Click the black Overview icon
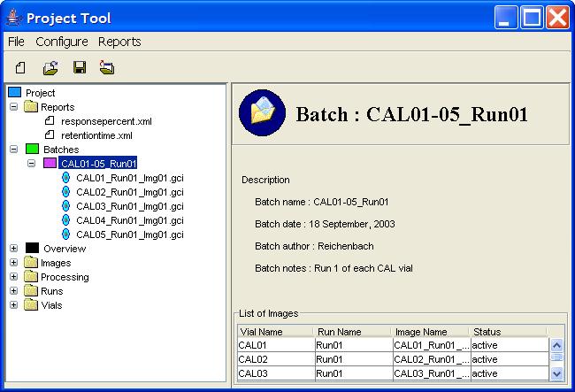The width and height of the screenshot is (575, 392). [x=32, y=249]
